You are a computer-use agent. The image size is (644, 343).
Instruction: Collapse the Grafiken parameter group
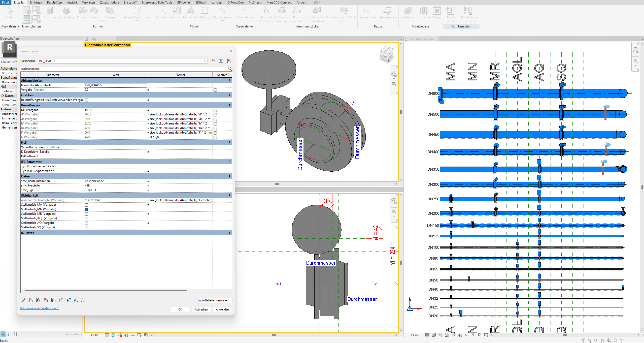(x=229, y=95)
